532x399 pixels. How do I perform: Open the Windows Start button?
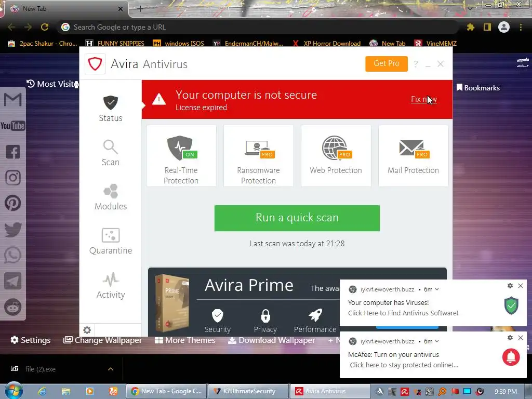14,391
